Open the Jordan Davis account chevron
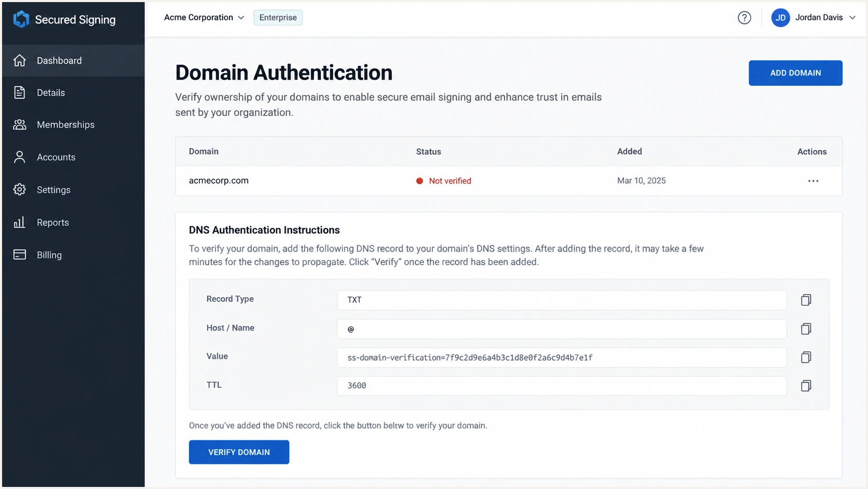The image size is (868, 489). [852, 18]
